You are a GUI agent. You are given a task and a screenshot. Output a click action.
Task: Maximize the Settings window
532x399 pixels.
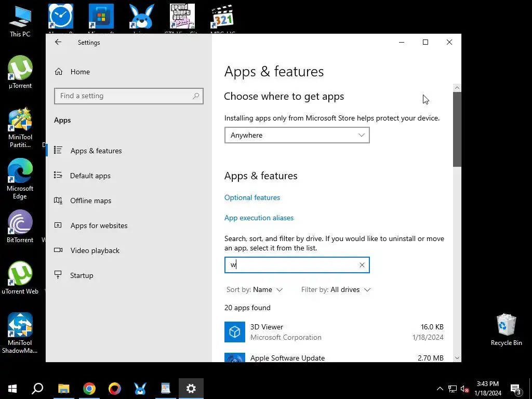(425, 42)
